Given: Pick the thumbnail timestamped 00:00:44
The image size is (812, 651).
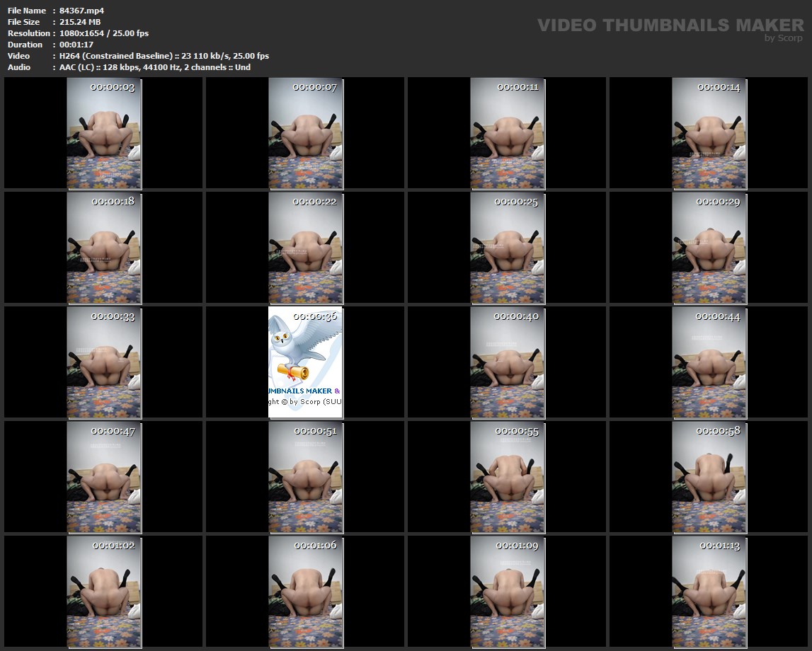Looking at the screenshot, I should point(709,363).
